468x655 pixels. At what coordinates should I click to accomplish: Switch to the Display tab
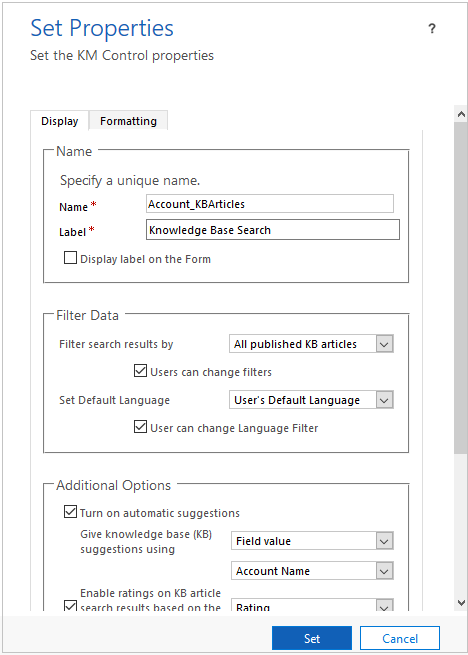pyautogui.click(x=60, y=121)
